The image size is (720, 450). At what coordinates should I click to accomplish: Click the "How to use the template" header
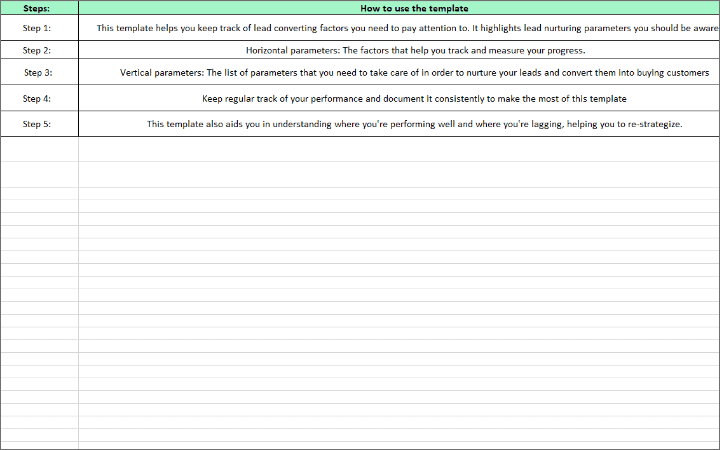coord(399,8)
